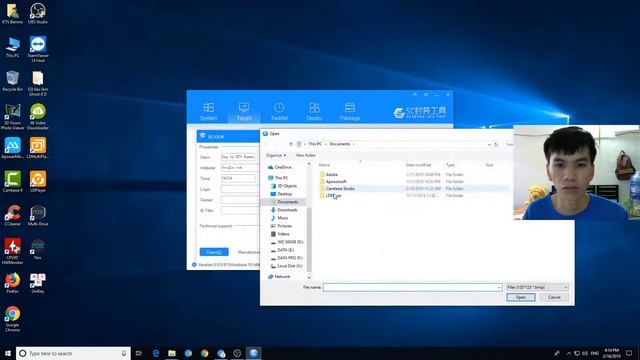Launch Firefox from desktop
This screenshot has height=360, width=640.
pos(12,283)
